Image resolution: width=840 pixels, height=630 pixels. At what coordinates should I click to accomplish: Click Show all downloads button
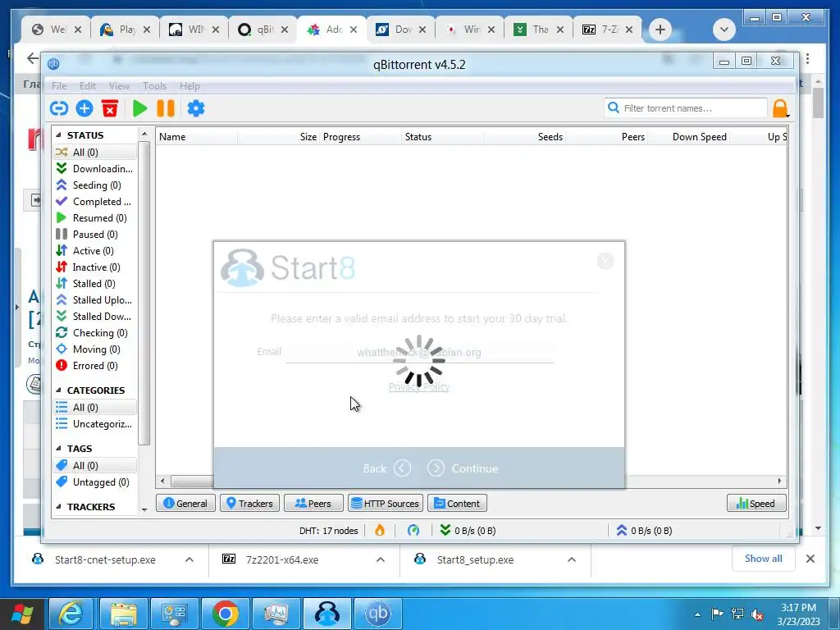click(763, 559)
